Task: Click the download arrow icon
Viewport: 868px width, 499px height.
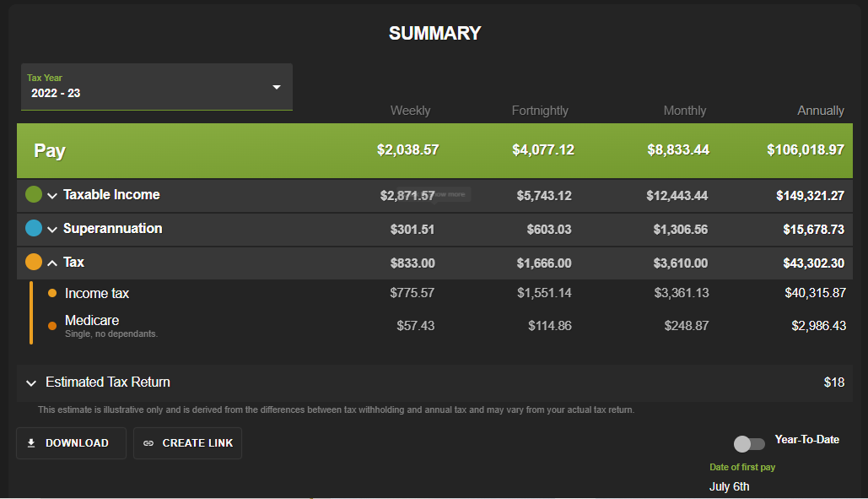Action: [31, 443]
